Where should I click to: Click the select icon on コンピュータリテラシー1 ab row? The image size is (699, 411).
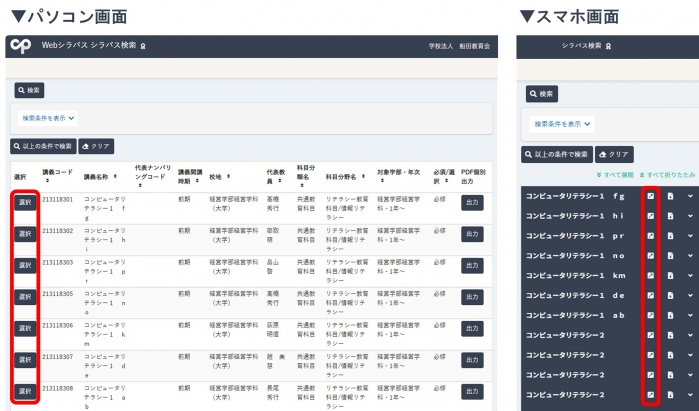(650, 315)
